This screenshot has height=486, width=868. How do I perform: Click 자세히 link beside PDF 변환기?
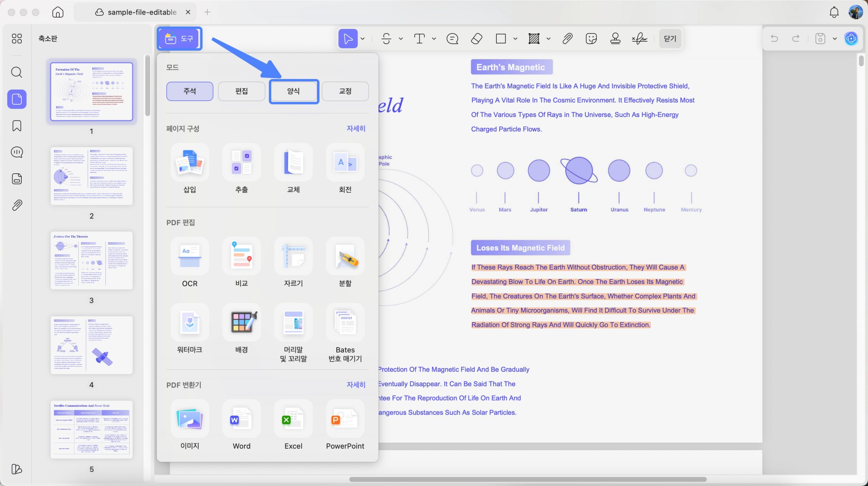pos(356,385)
